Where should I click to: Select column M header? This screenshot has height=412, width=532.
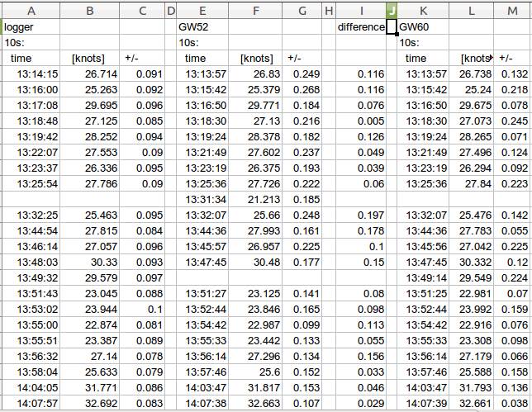click(x=513, y=11)
